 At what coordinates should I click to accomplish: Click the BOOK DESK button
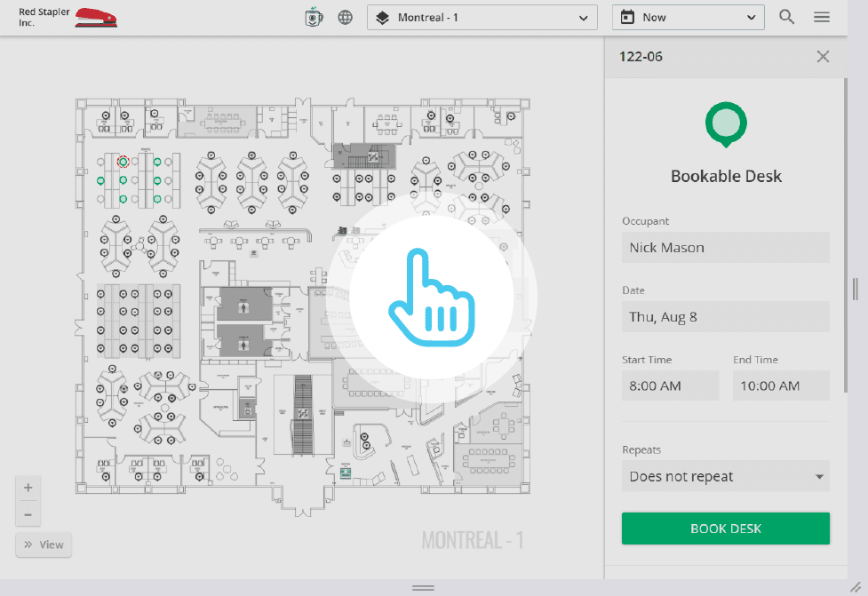tap(725, 528)
